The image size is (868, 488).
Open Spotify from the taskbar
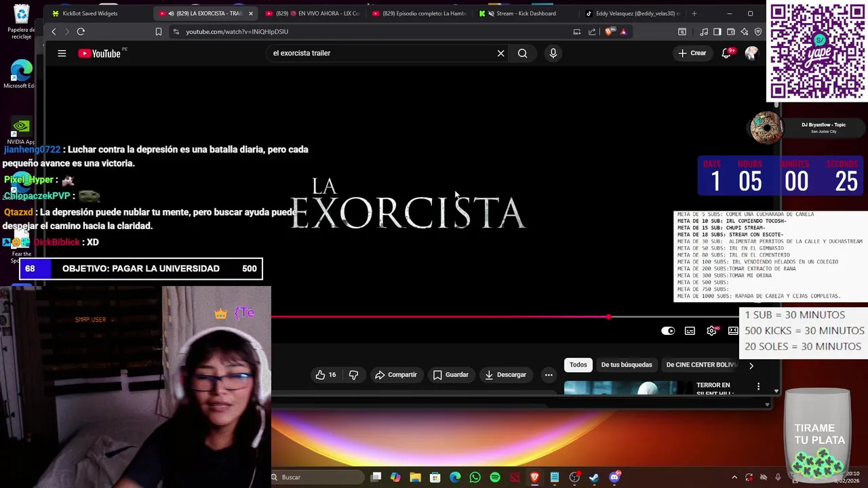click(495, 477)
